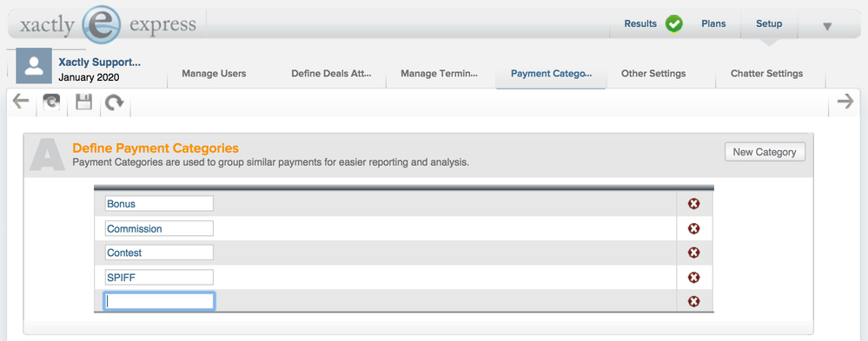
Task: Delete the SPIFF category row
Action: (693, 278)
